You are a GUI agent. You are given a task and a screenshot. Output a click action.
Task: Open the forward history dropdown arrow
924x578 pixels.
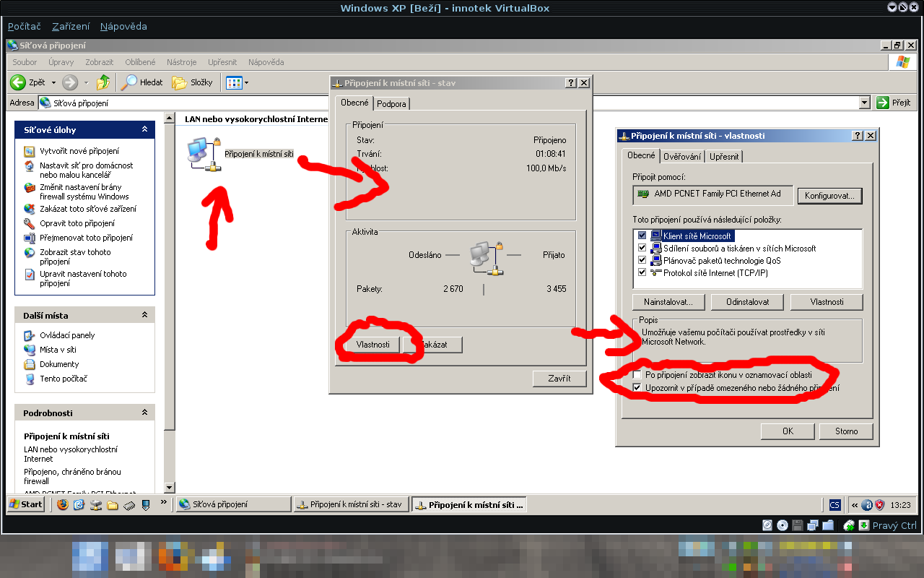[86, 82]
